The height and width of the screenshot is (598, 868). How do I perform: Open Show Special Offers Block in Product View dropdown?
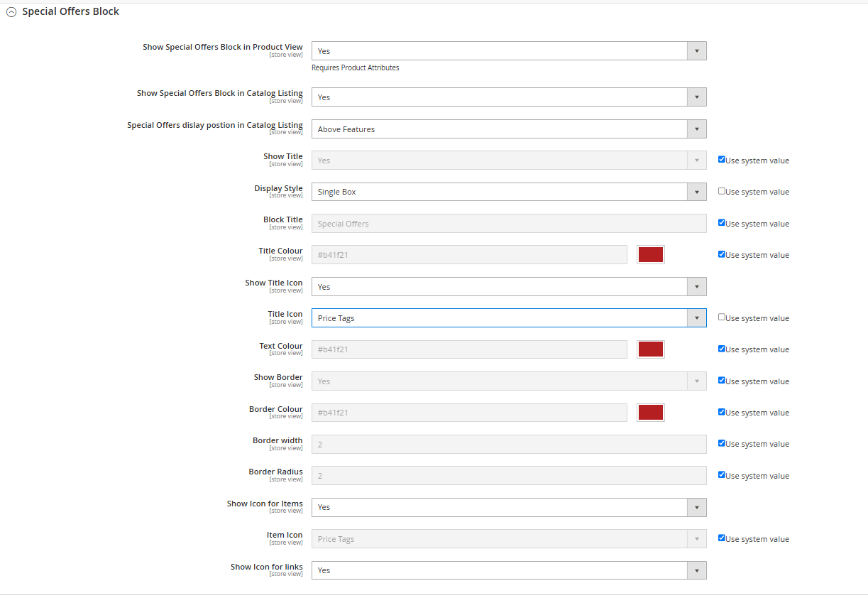508,51
